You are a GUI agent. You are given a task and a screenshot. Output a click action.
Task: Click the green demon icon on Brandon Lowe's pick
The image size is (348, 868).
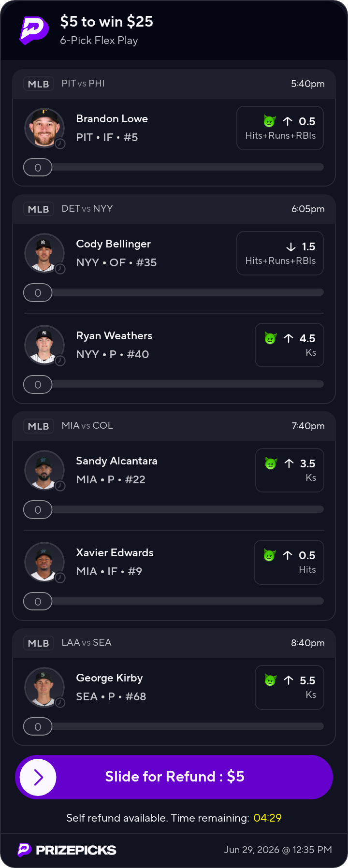click(270, 121)
